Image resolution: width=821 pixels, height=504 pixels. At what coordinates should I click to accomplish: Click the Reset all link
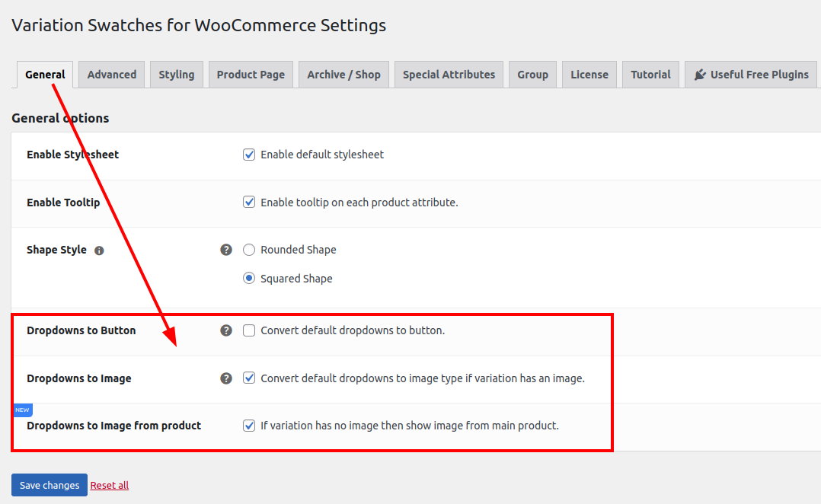pos(110,485)
